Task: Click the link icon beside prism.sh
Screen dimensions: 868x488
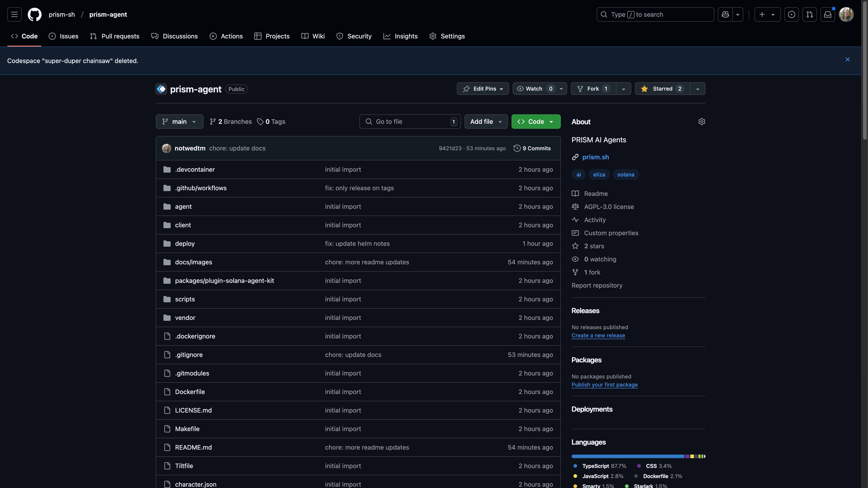Action: click(575, 157)
